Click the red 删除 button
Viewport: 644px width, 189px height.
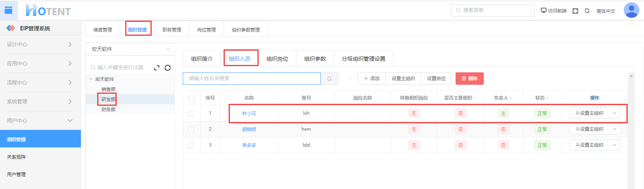[469, 79]
